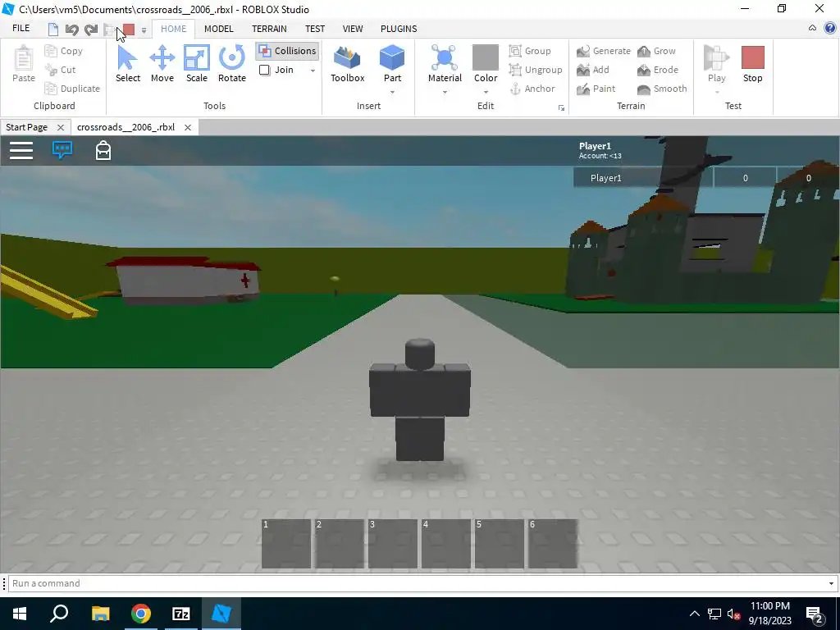Select hotbar slot 1
840x630 pixels.
coord(286,544)
